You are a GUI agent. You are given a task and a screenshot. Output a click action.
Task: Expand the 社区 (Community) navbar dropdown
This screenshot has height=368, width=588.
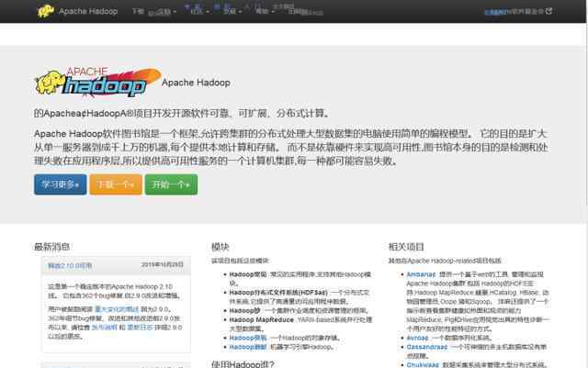tap(199, 11)
